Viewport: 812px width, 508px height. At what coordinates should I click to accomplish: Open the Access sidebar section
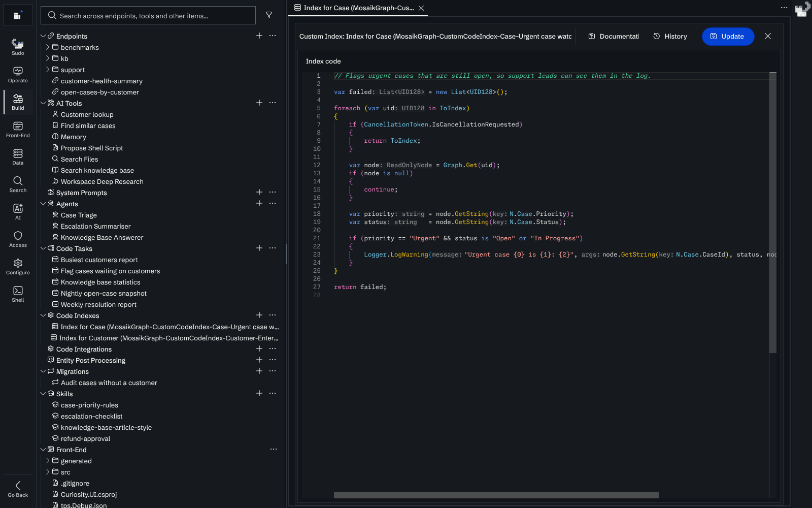tap(18, 239)
